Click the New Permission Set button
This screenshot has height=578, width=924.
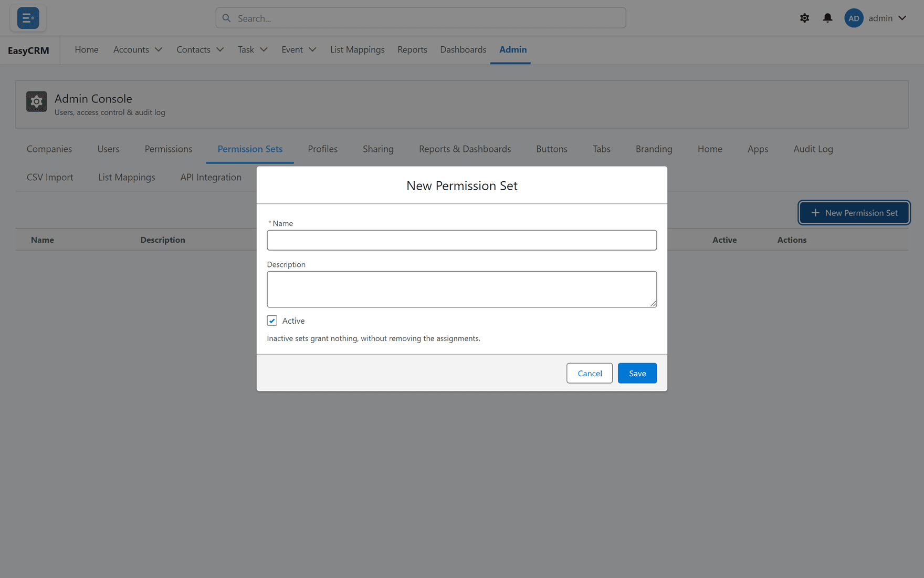click(x=854, y=213)
